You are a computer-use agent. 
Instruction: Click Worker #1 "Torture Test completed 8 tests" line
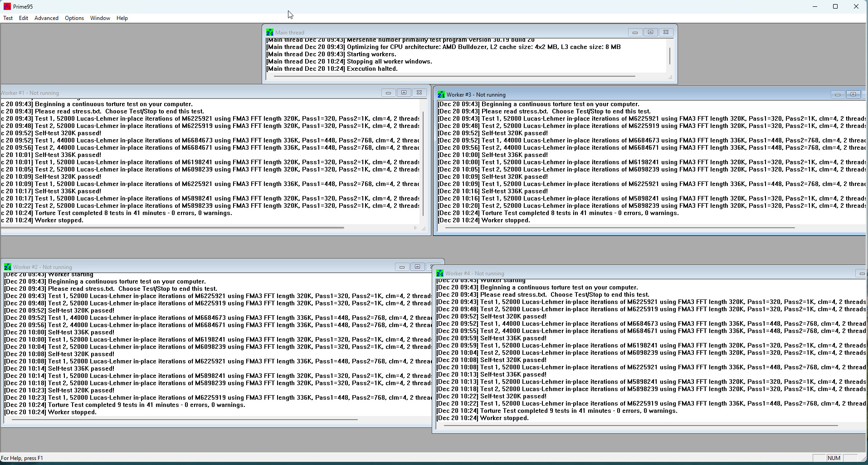pyautogui.click(x=117, y=213)
